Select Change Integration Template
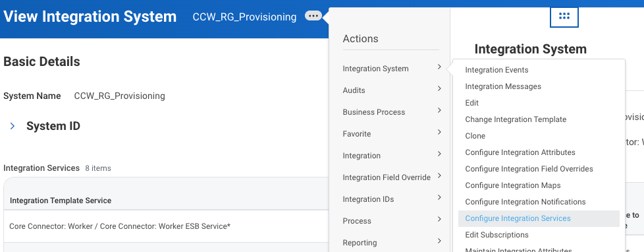This screenshot has height=252, width=644. point(516,119)
